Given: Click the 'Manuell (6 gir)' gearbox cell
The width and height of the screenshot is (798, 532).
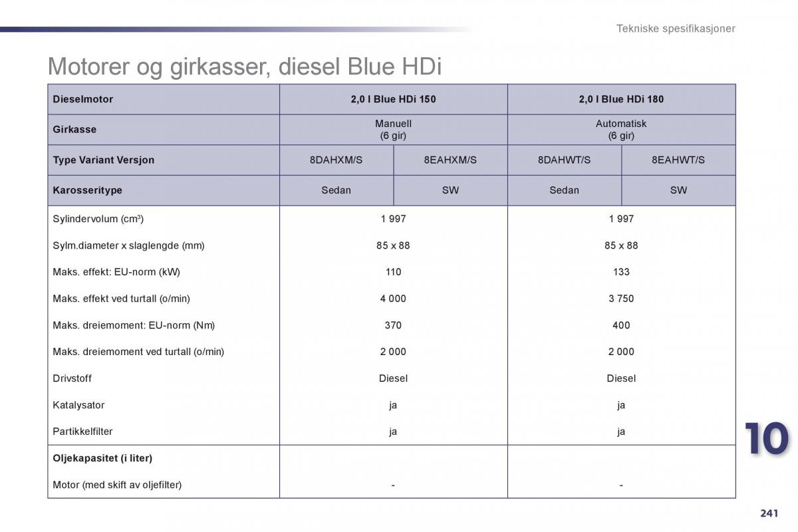Looking at the screenshot, I should [x=393, y=130].
